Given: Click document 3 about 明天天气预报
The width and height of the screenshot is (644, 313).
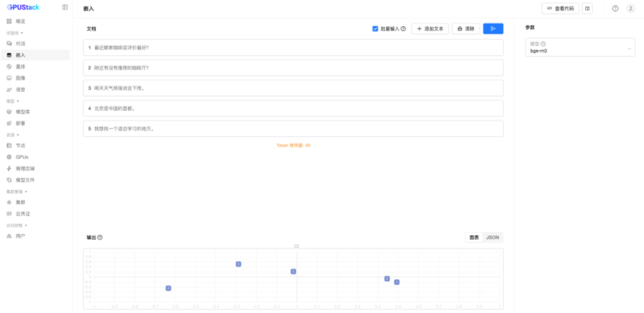Looking at the screenshot, I should point(293,88).
